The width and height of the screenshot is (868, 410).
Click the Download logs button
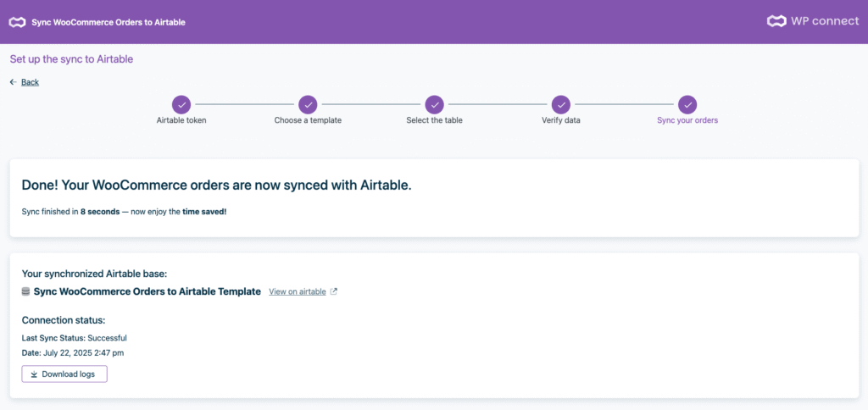(64, 374)
